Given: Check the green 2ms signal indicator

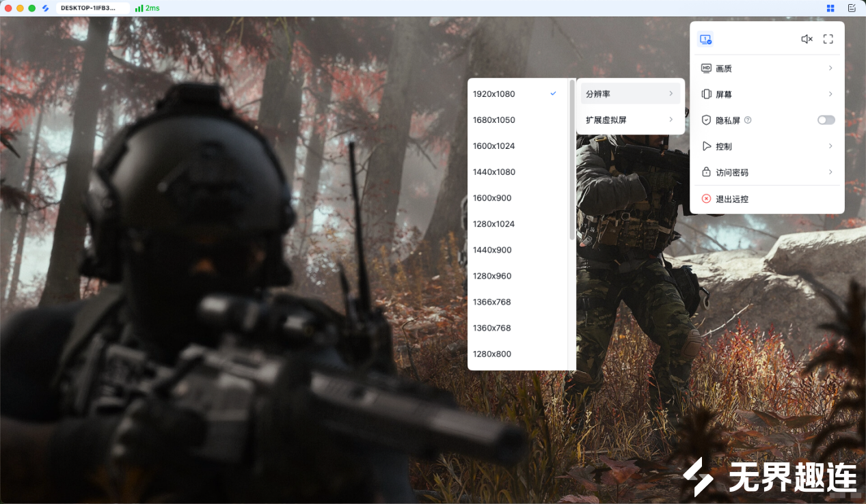Looking at the screenshot, I should (147, 8).
